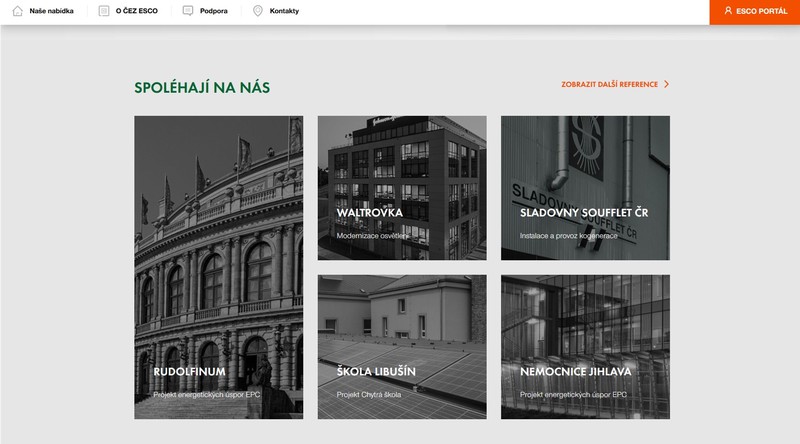Open the Waltrovka reference card
The image size is (800, 444).
pos(402,188)
